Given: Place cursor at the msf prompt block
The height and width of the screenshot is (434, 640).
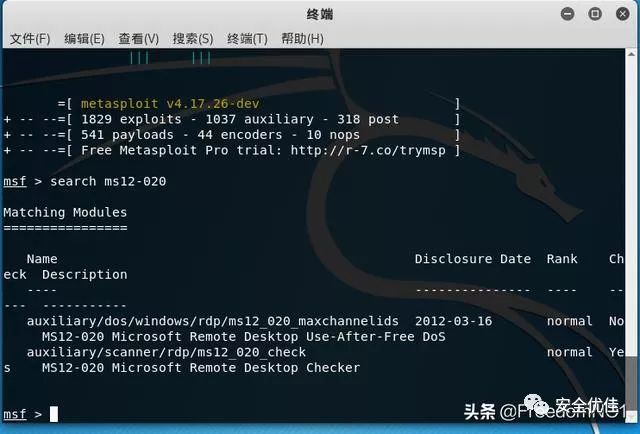Looking at the screenshot, I should 54,414.
